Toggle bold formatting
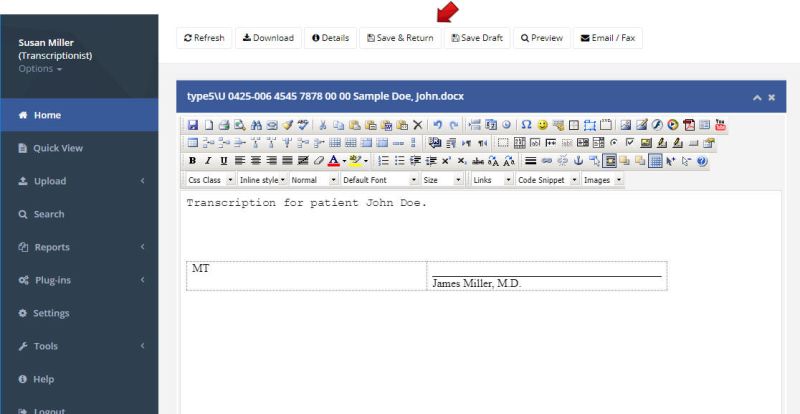The width and height of the screenshot is (800, 414). 193,160
